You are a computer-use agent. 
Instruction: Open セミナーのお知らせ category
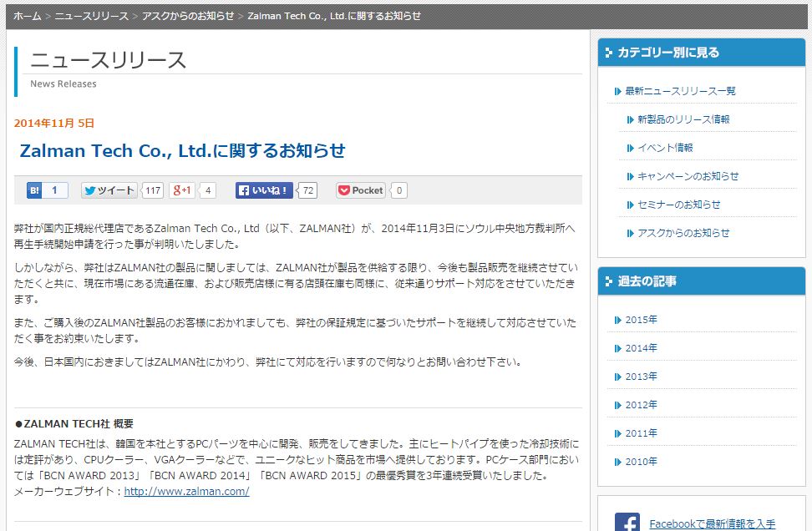point(678,205)
